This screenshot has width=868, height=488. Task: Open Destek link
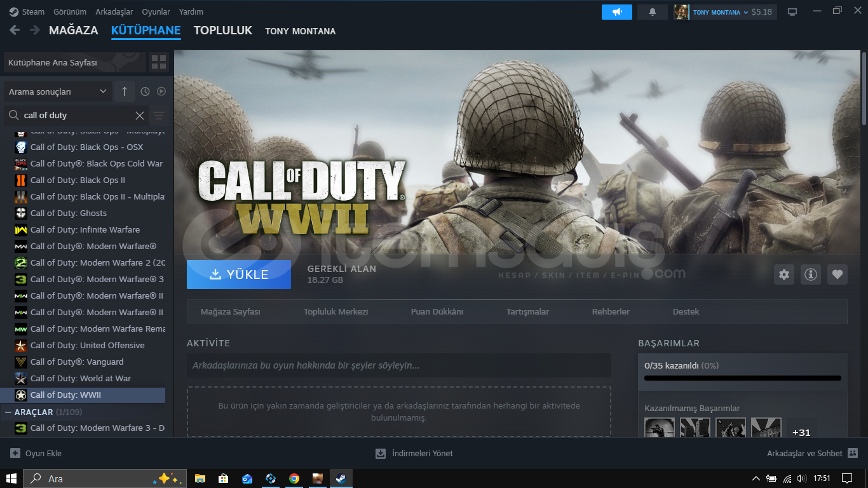coord(686,312)
